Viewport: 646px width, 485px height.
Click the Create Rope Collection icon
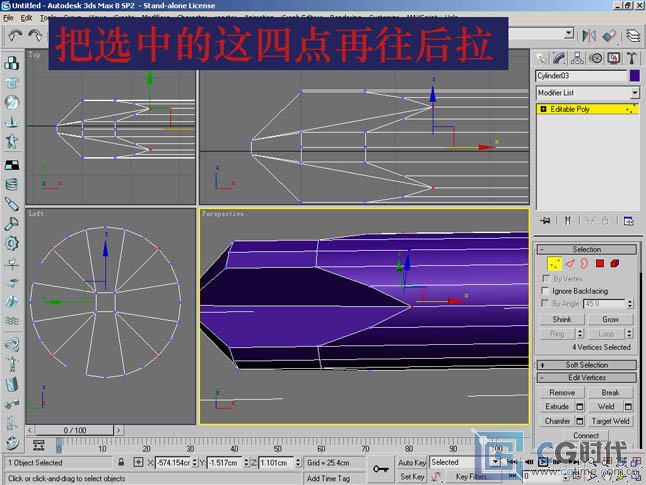click(12, 122)
